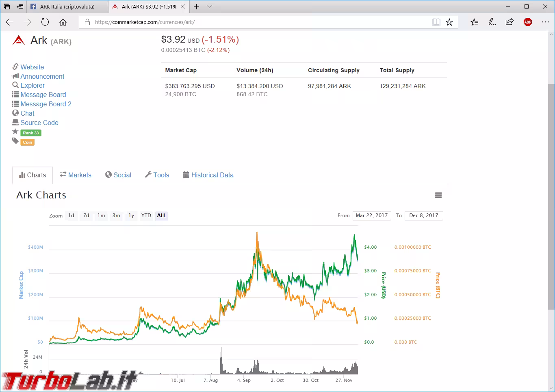Image resolution: width=555 pixels, height=392 pixels.
Task: Click the Ark Charts heading
Action: (41, 195)
